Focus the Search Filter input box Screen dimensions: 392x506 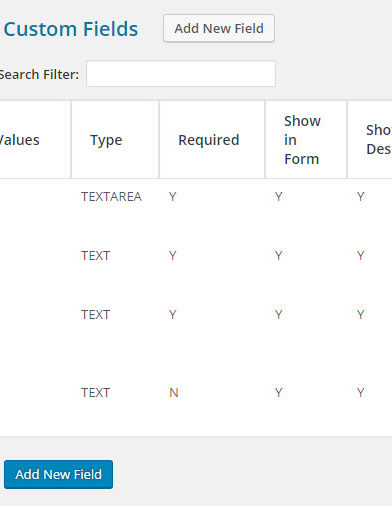181,74
